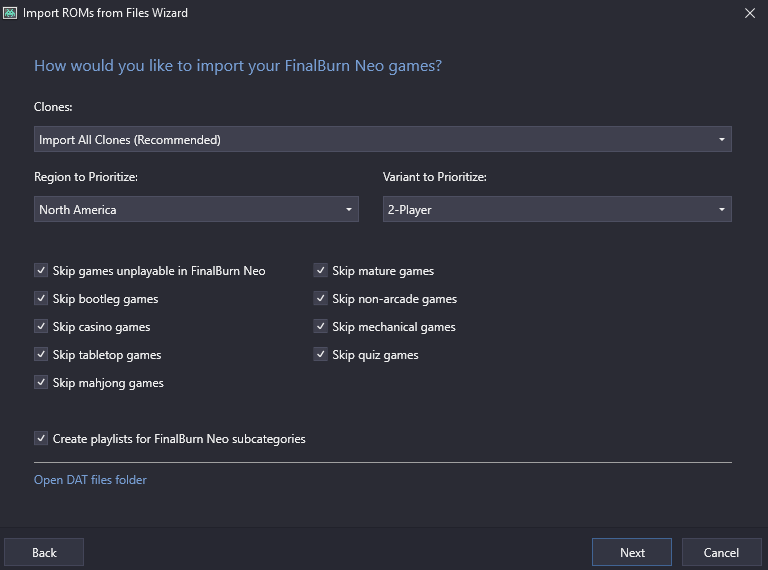Image resolution: width=768 pixels, height=570 pixels.
Task: Disable Skip non-arcade games
Action: (x=321, y=299)
